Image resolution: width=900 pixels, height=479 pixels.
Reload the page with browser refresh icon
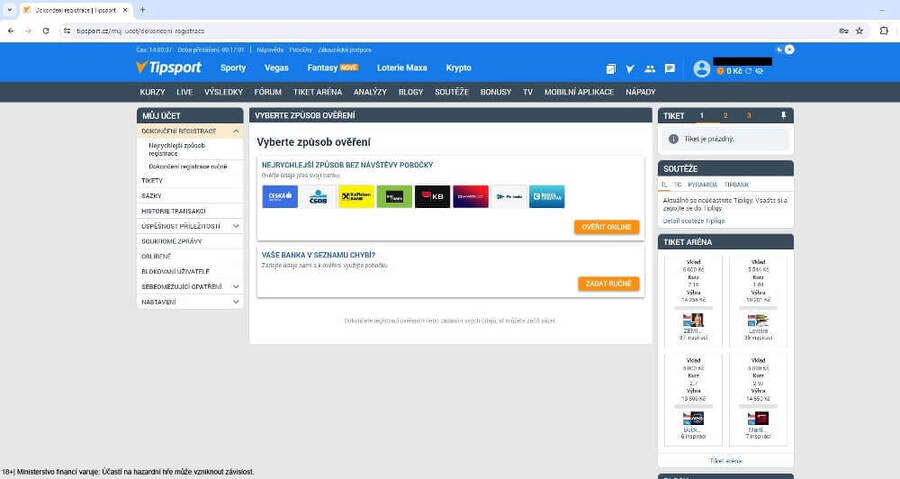click(46, 31)
